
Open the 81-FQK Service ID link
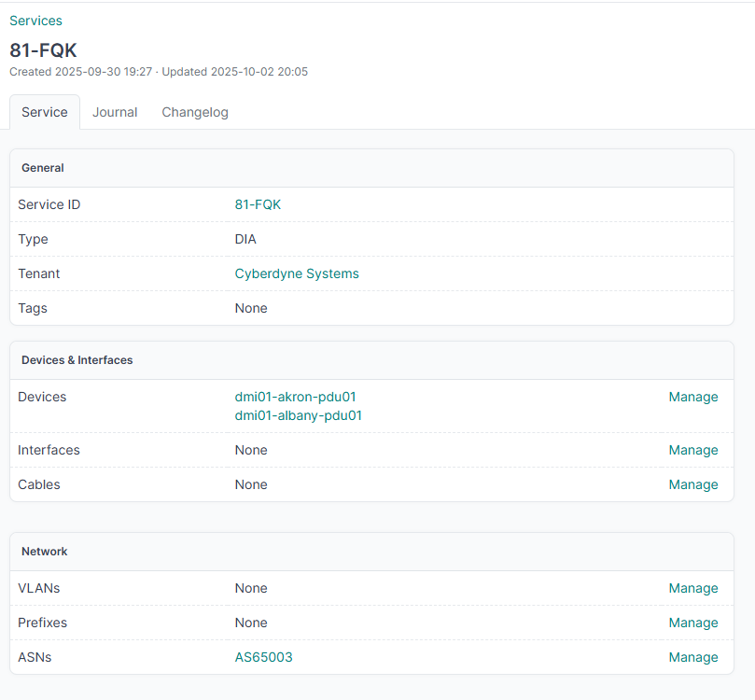258,204
